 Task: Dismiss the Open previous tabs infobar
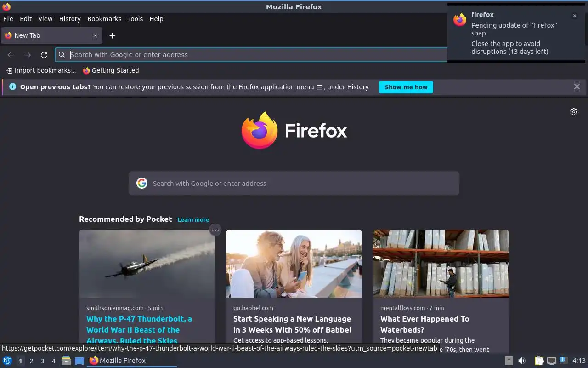tap(577, 86)
